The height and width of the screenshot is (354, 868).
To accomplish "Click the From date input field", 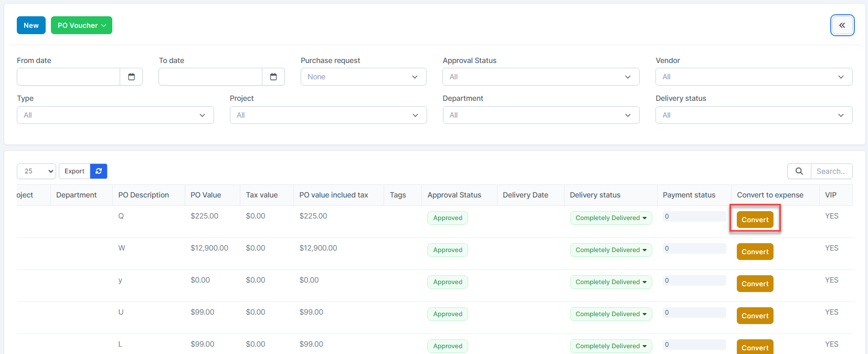I will click(x=68, y=77).
